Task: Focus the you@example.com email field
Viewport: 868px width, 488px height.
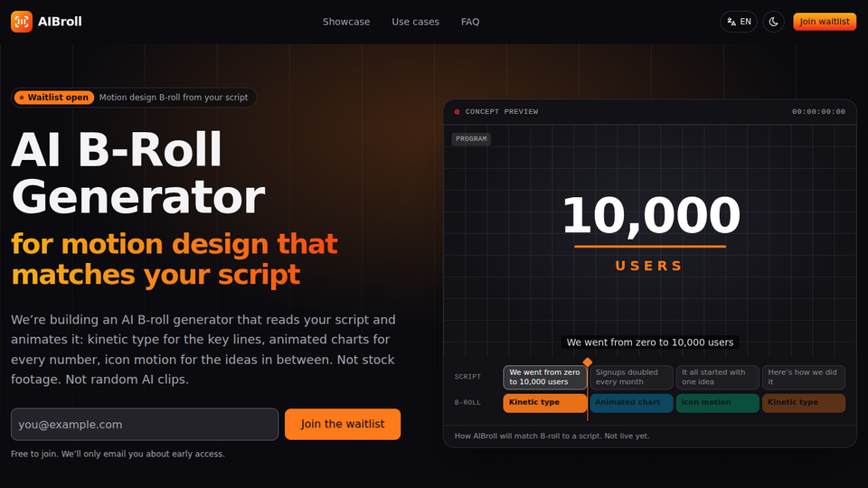Action: pos(145,425)
